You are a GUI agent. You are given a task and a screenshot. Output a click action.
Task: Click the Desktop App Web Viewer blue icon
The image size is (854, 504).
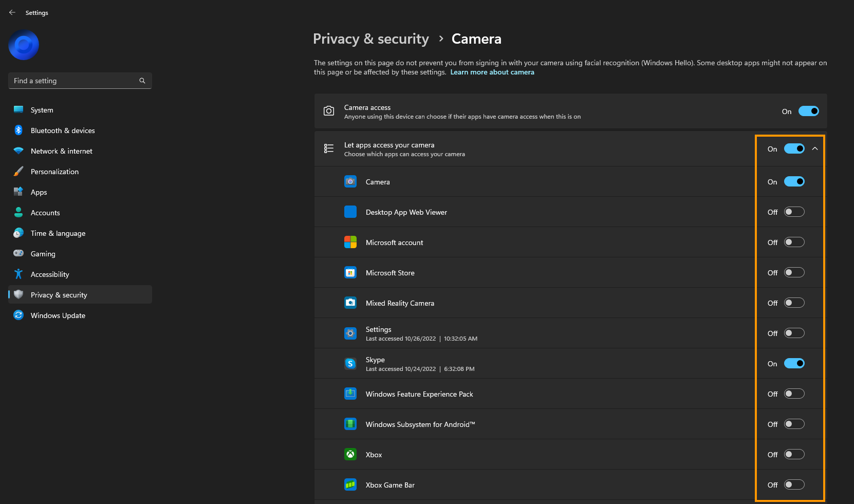tap(350, 212)
